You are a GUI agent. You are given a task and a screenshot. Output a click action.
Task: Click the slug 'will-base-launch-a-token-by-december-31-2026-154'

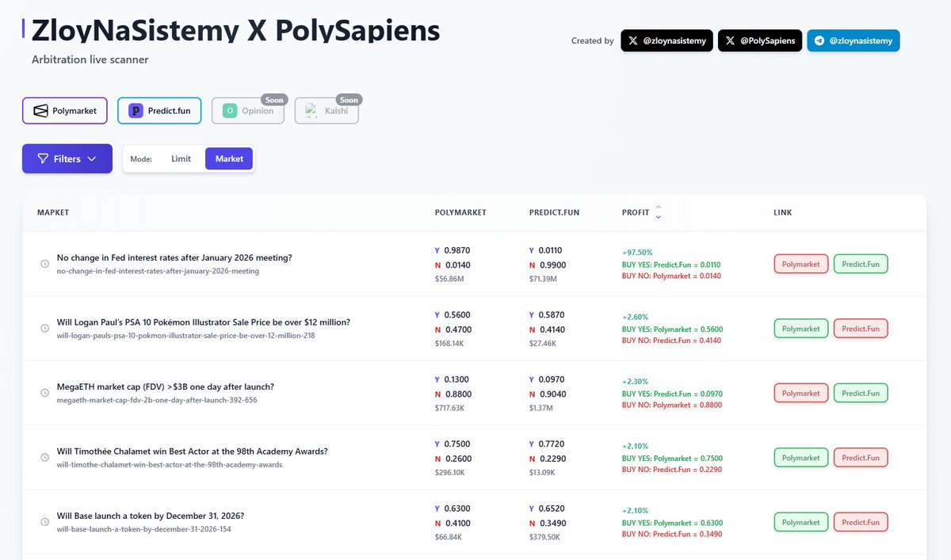144,529
